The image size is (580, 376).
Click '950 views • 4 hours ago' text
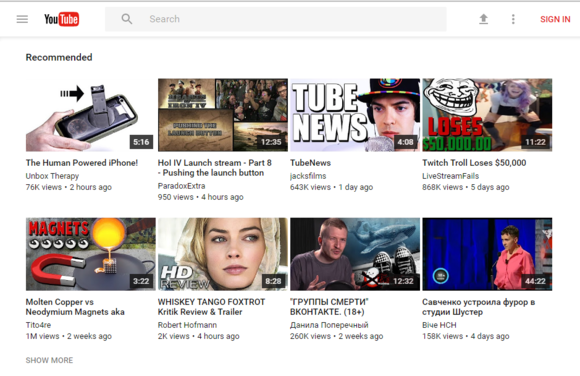[x=201, y=197]
